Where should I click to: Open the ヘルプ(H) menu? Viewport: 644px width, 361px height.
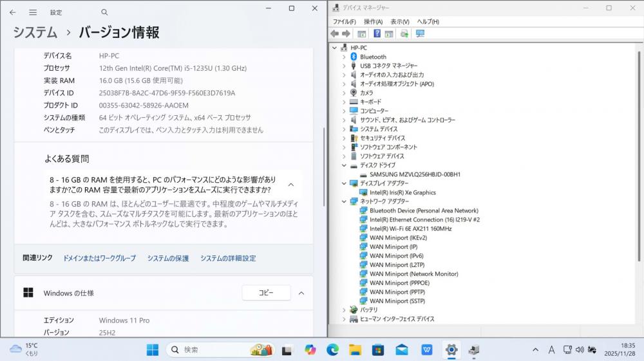pyautogui.click(x=428, y=21)
